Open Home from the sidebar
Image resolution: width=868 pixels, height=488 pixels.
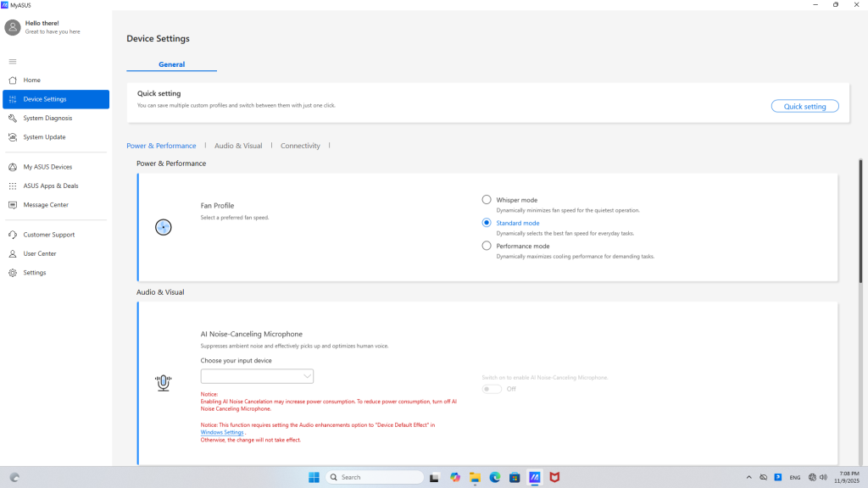[31, 80]
